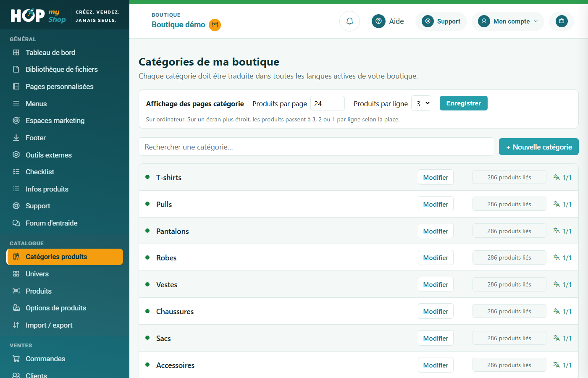Click the Footer download-arrow icon
The height and width of the screenshot is (378, 588).
click(16, 138)
